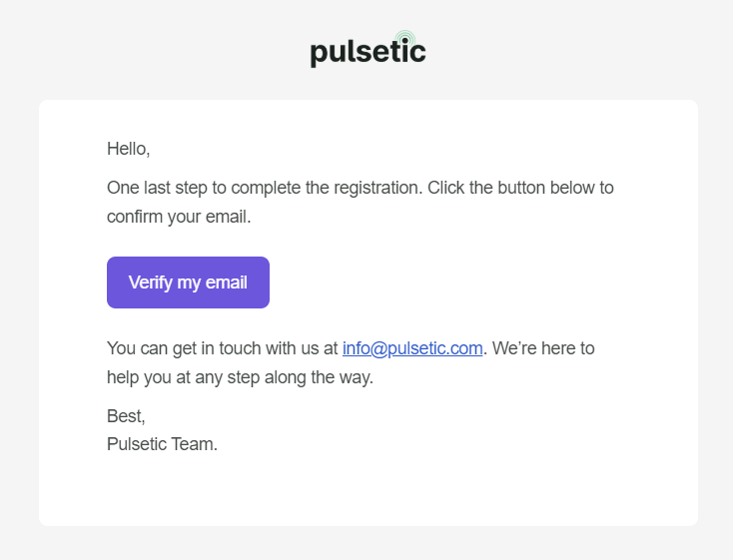Viewport: 733px width, 560px height.
Task: Click the "Verify my email" button
Action: (x=188, y=282)
